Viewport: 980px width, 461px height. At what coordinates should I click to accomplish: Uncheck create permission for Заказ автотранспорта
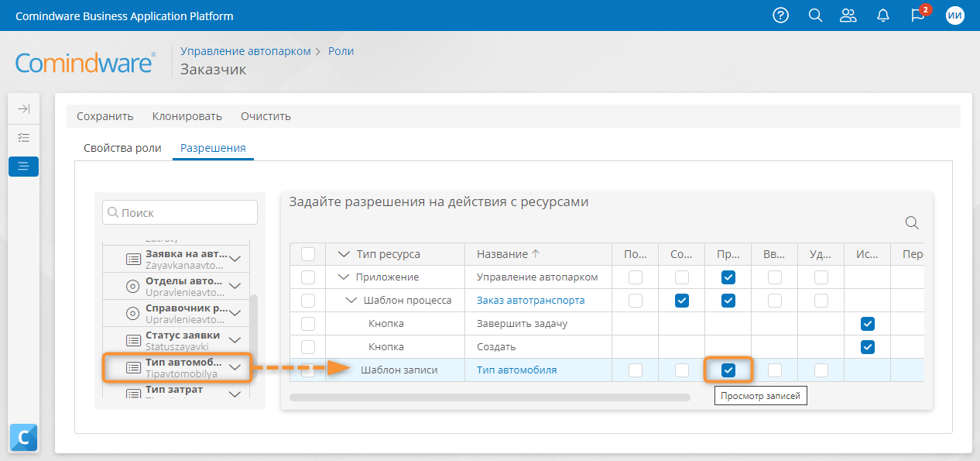682,301
